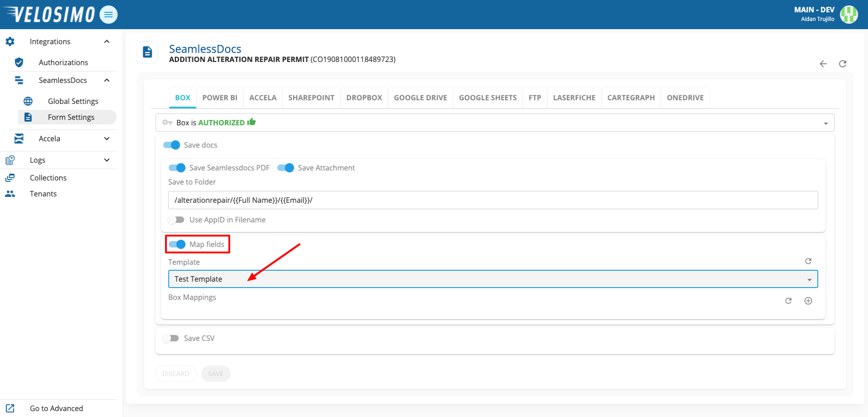Expand the Box authorization dropdown
This screenshot has height=417, width=868.
click(826, 124)
